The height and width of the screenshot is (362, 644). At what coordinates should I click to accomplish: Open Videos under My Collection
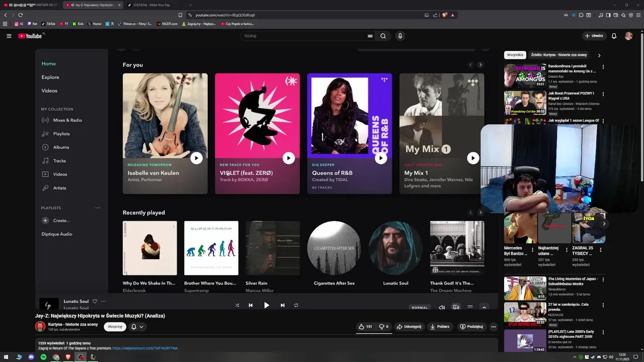tap(54, 174)
